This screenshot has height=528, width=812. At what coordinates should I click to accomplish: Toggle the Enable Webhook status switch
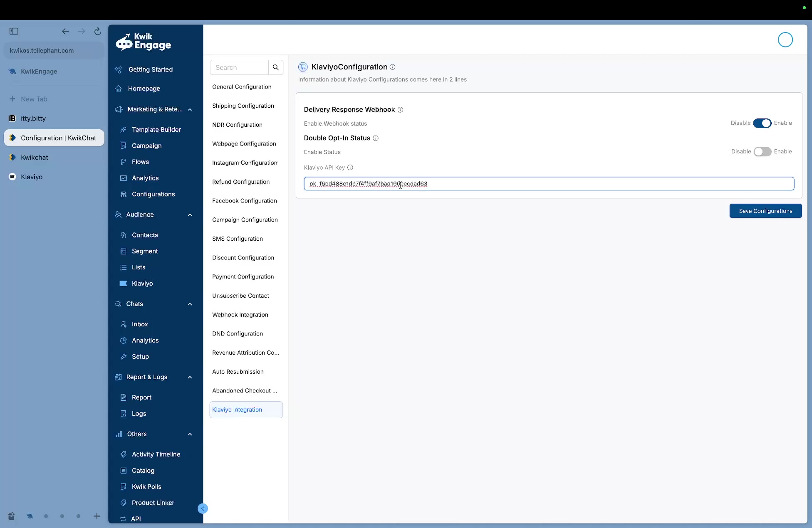pyautogui.click(x=762, y=123)
